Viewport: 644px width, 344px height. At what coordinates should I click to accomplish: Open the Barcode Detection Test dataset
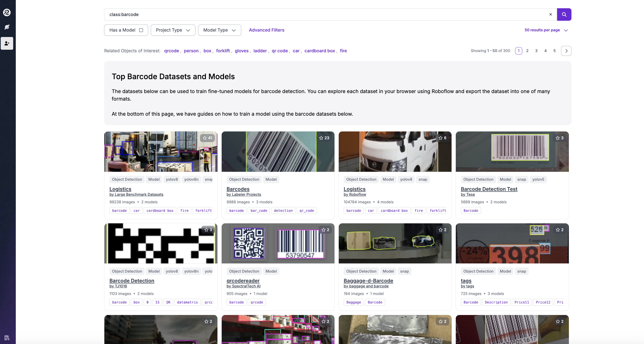[489, 189]
